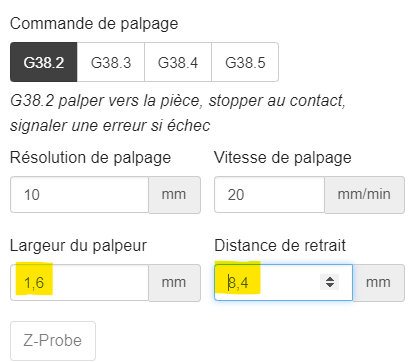Viewport: 415px width, 362px height.
Task: Click the Largeur du palpeur label
Action: (78, 246)
